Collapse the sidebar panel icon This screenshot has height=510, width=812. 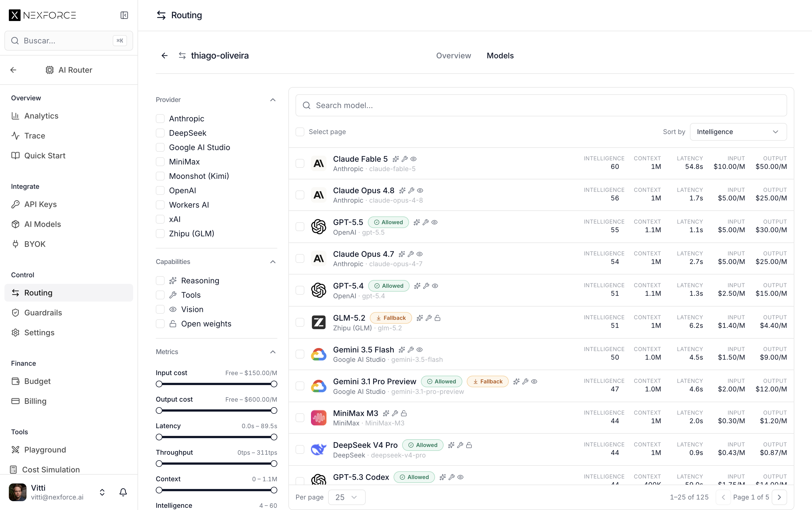tap(124, 15)
